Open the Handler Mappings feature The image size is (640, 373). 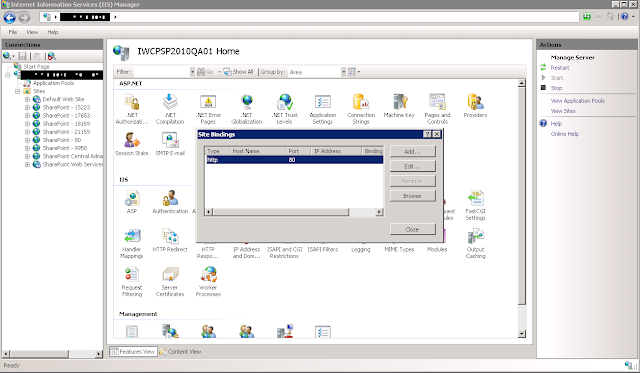[x=131, y=244]
